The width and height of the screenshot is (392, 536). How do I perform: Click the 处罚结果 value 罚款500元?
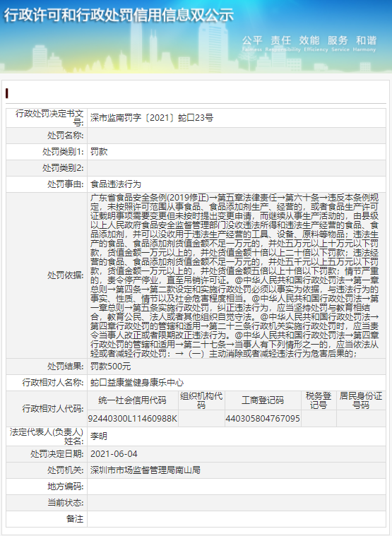[111, 367]
